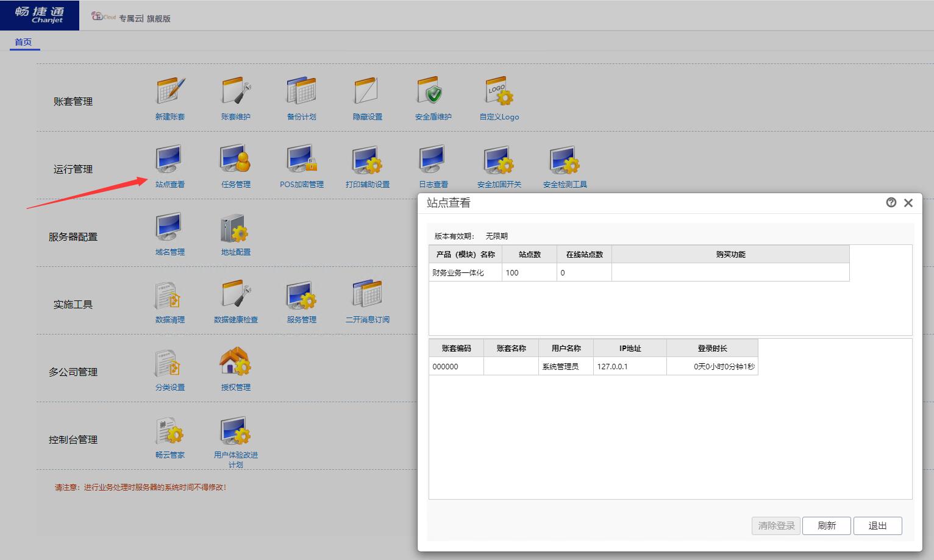Click the 专属云 旗舰版 label
Viewport: 934px width, 560px height.
pos(145,18)
